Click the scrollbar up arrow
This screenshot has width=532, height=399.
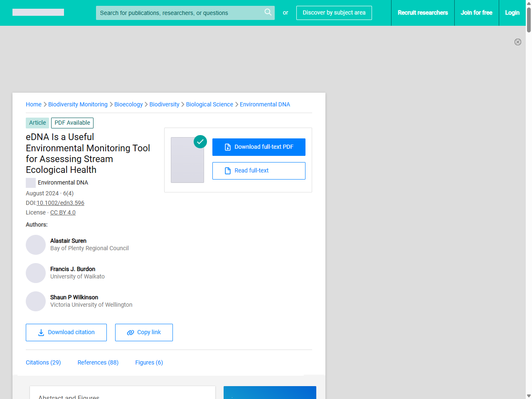coord(529,3)
